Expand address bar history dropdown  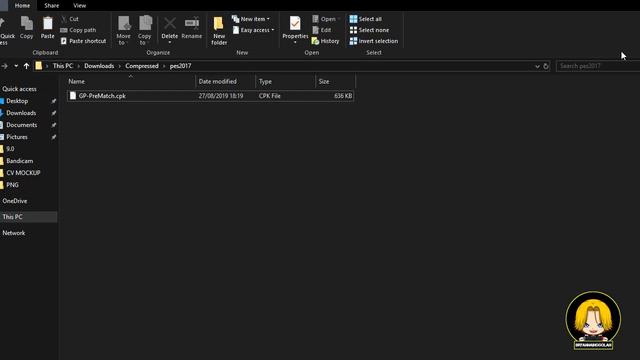(x=537, y=66)
